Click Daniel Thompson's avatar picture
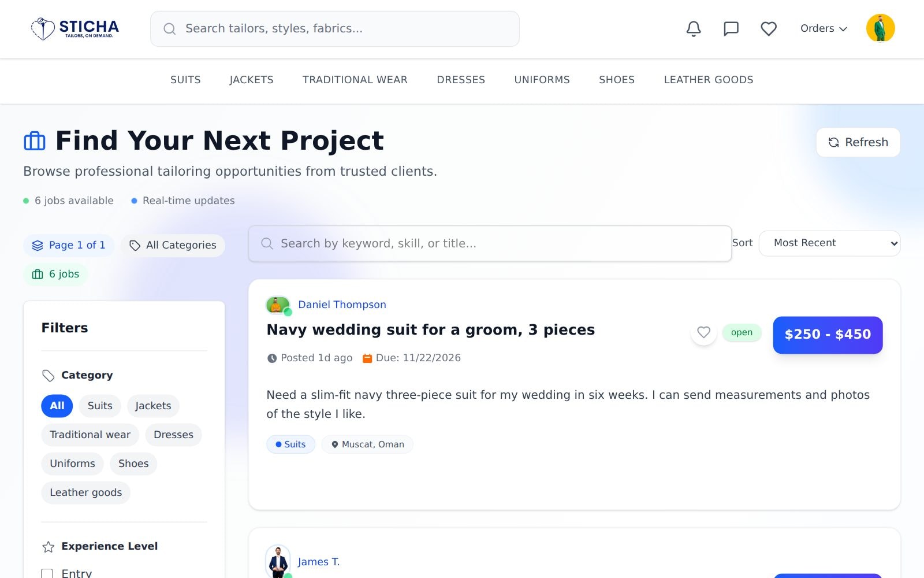 (278, 305)
